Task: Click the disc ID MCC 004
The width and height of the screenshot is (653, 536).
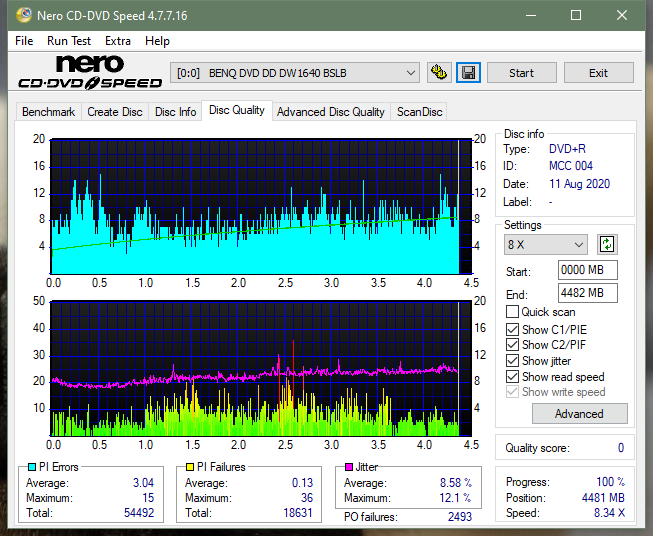Action: click(571, 166)
